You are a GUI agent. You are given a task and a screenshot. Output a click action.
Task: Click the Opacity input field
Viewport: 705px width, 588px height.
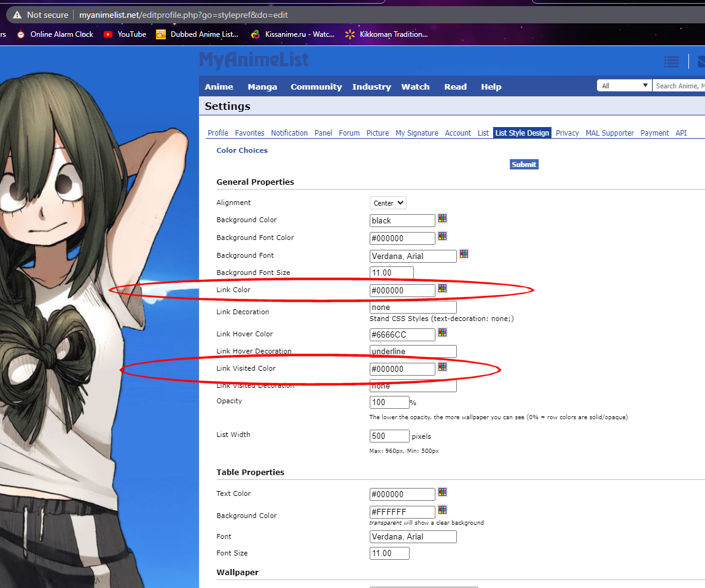coord(389,403)
